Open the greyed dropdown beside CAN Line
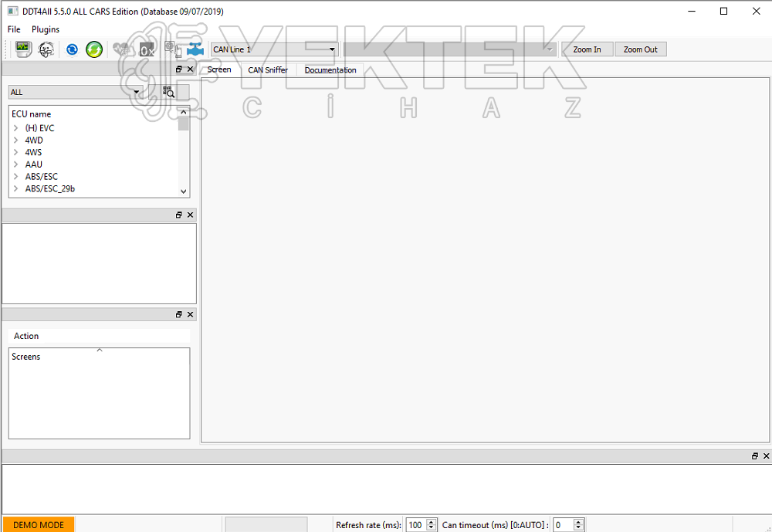 point(450,49)
